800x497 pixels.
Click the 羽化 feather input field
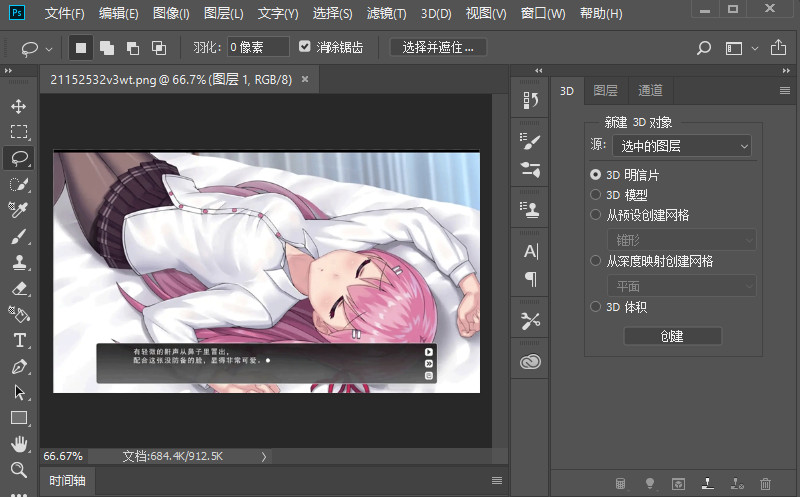pyautogui.click(x=258, y=47)
